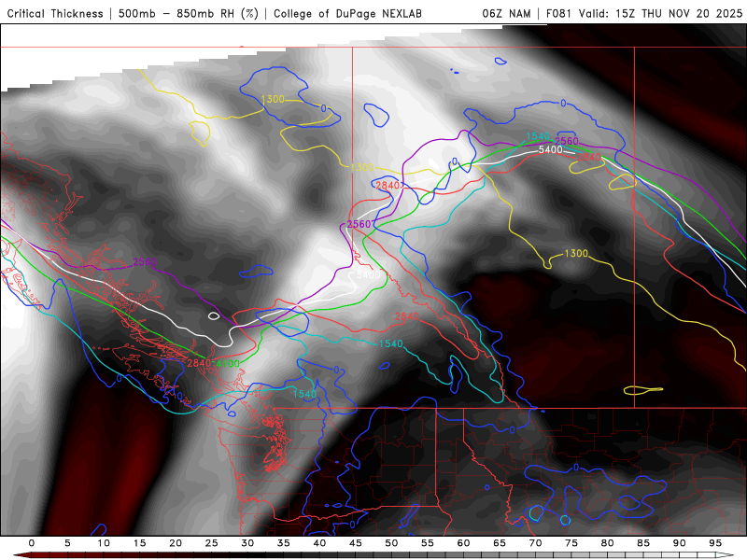This screenshot has height=560, width=747.
Task: Click the "95" color bar tick label
Action: coord(715,543)
